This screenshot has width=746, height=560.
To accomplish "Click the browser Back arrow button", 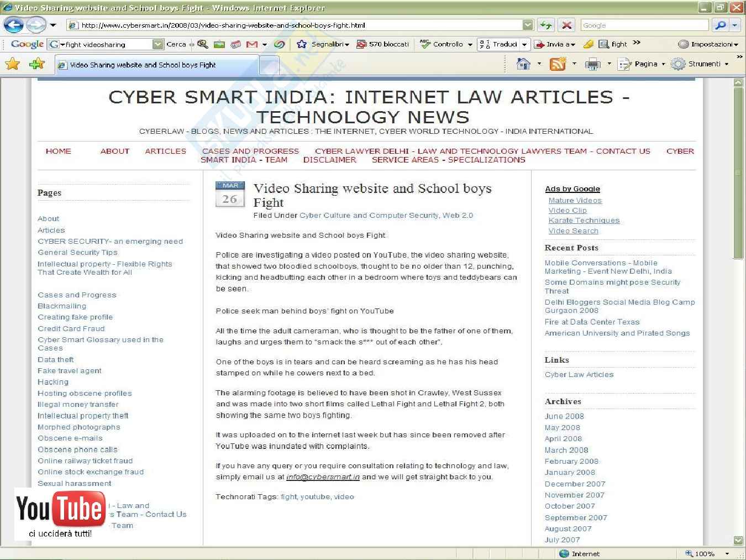I will click(x=13, y=25).
